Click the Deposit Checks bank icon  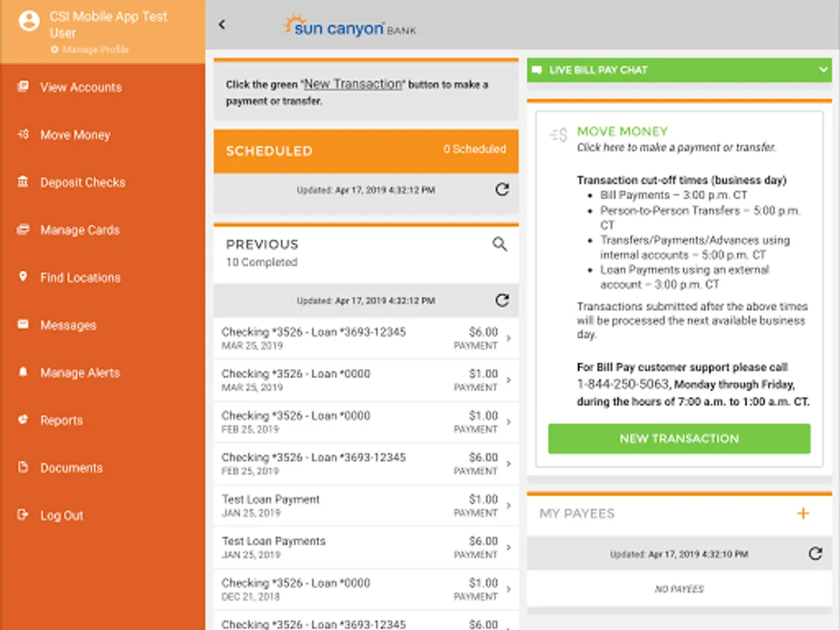click(x=23, y=182)
